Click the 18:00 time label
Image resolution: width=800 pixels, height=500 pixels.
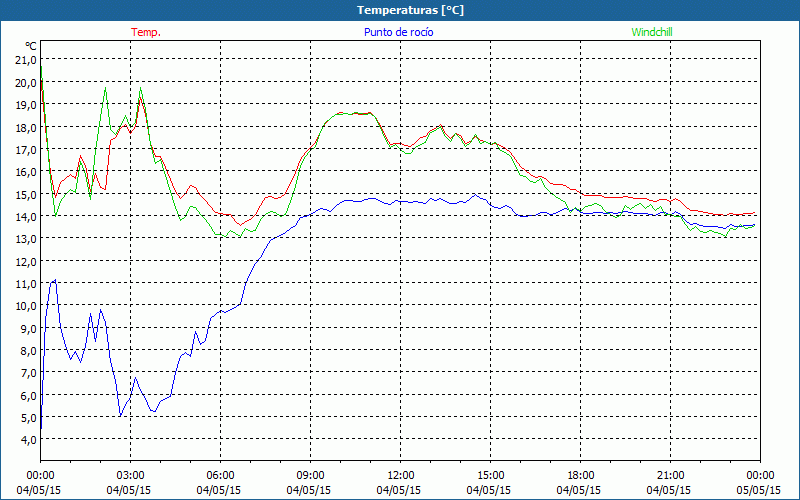pyautogui.click(x=581, y=476)
